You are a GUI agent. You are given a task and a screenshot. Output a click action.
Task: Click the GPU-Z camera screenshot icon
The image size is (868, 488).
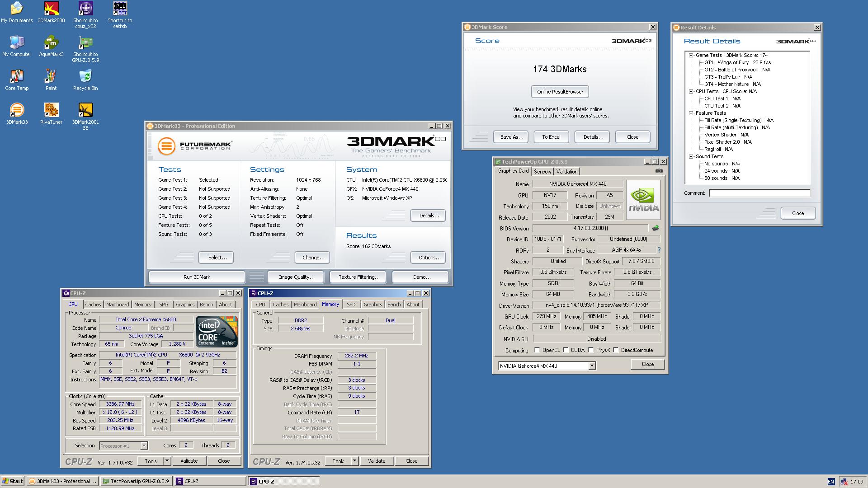(659, 171)
